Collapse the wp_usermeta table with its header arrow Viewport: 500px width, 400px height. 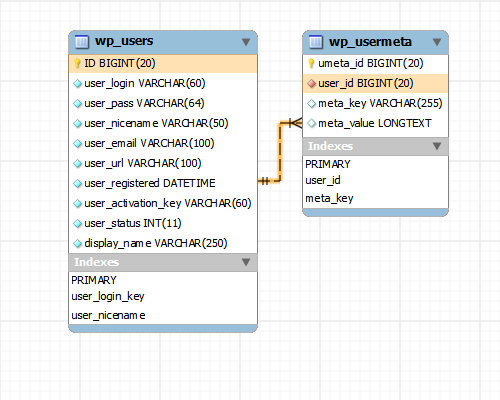[x=437, y=42]
